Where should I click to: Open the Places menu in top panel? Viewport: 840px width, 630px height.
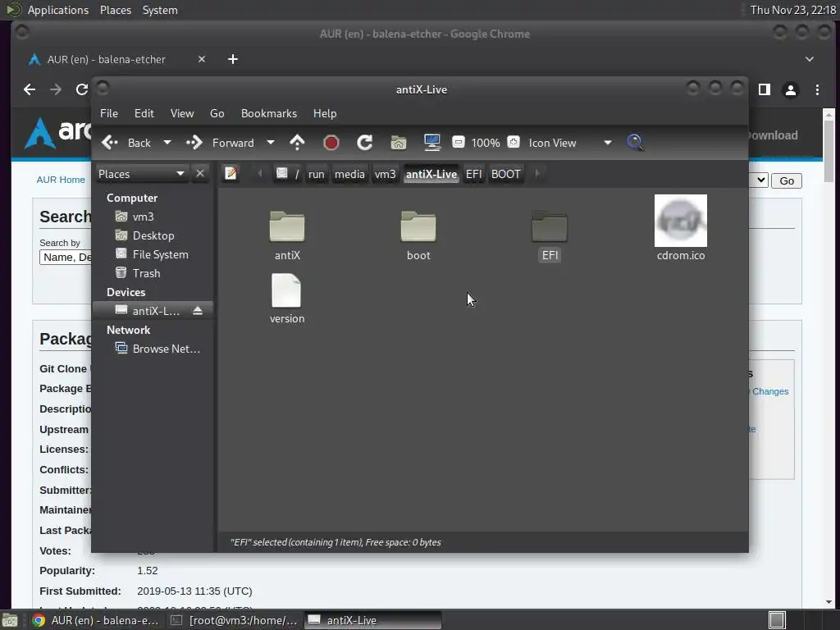[116, 10]
